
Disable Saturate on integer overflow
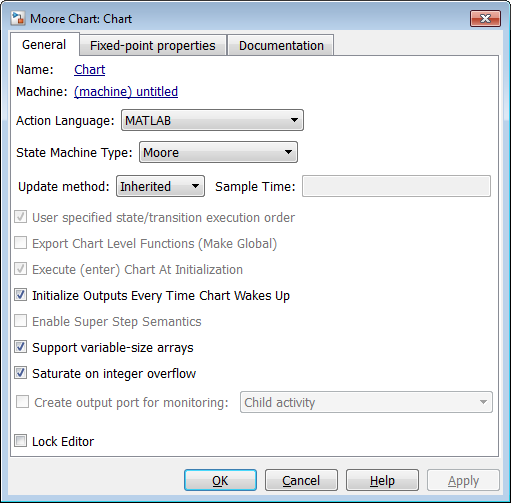click(20, 373)
